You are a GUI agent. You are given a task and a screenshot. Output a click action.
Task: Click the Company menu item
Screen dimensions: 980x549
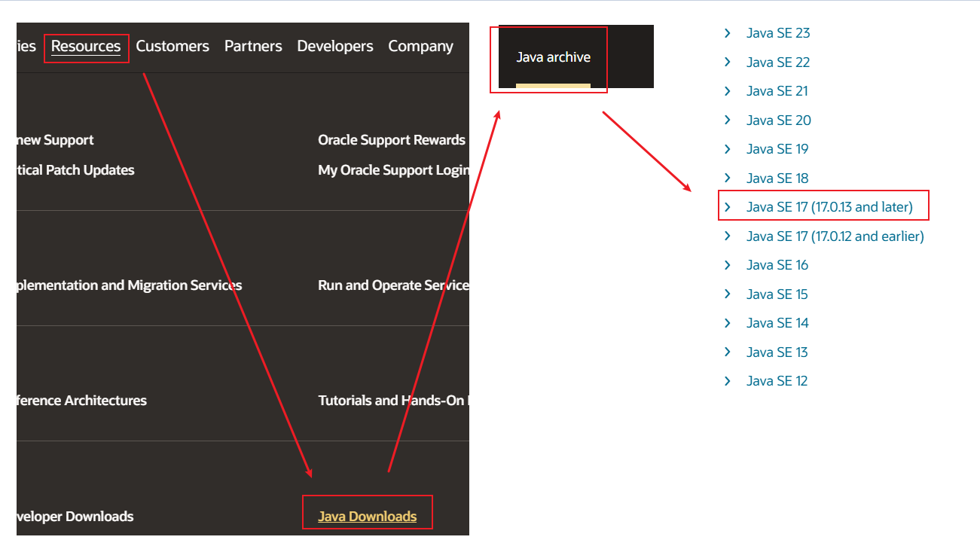(420, 47)
